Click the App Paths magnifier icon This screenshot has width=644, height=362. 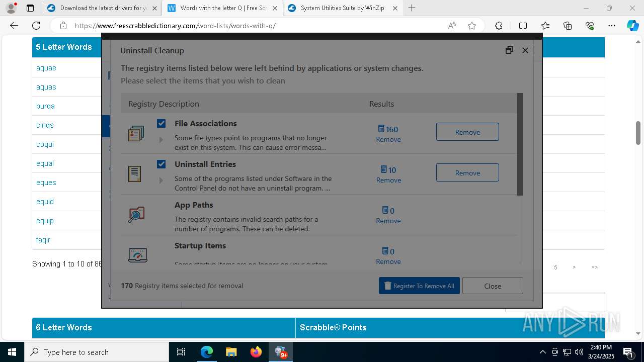coord(136,215)
